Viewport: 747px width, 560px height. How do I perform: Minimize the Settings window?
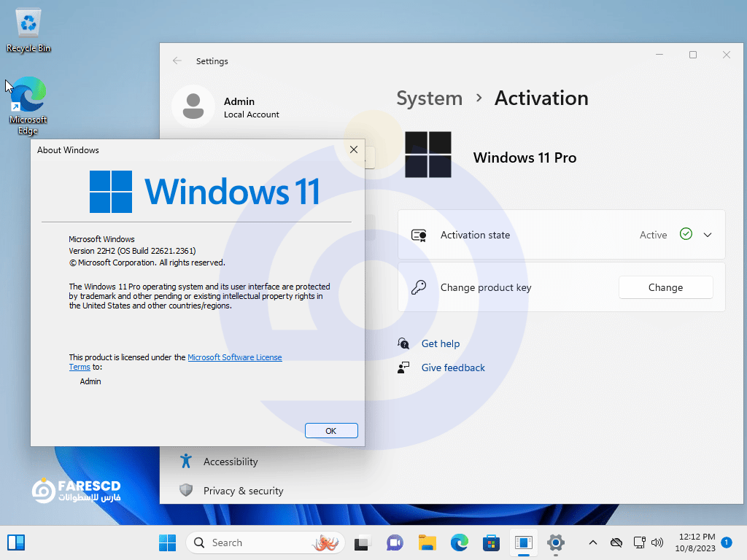[659, 55]
